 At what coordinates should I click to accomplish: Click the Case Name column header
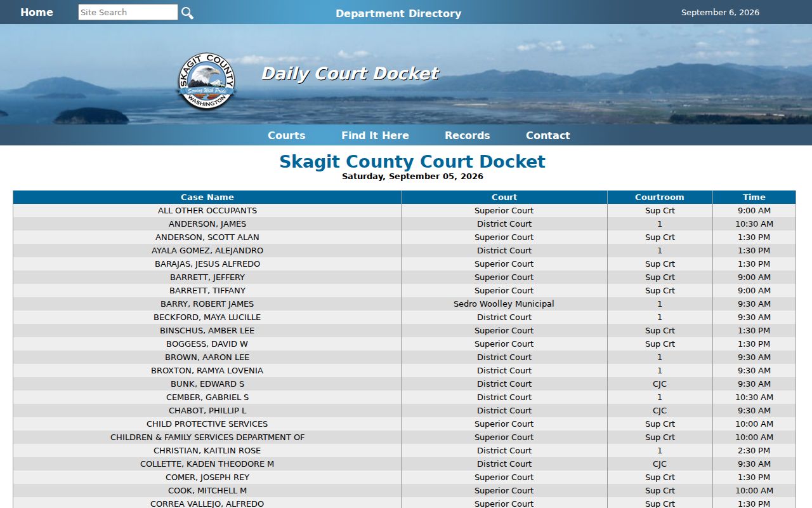(207, 197)
